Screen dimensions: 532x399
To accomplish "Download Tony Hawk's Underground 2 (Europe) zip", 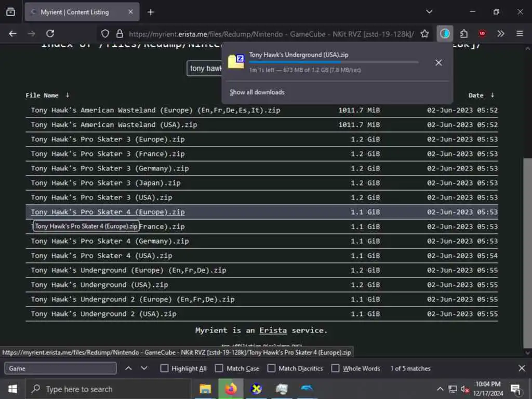I will point(132,300).
